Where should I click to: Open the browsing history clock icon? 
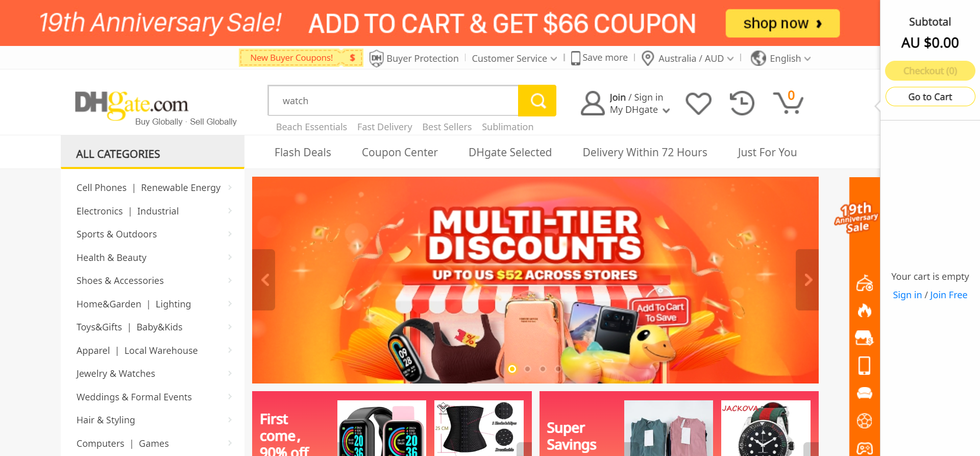(x=742, y=103)
